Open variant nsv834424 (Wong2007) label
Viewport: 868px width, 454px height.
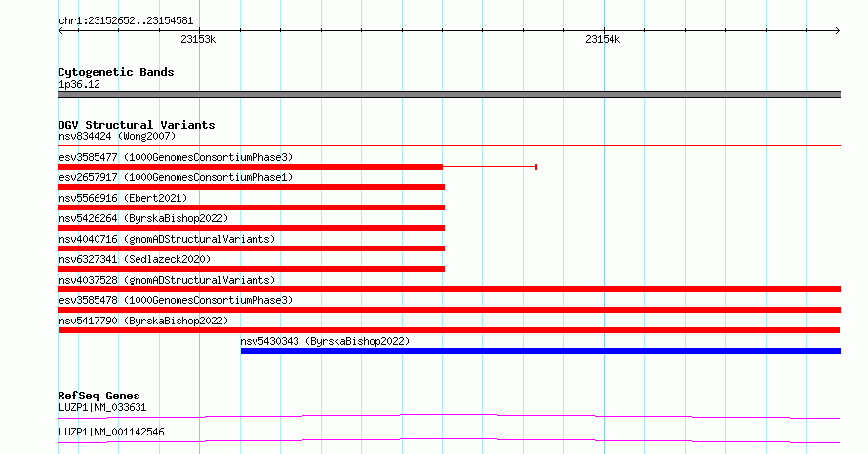pos(117,136)
